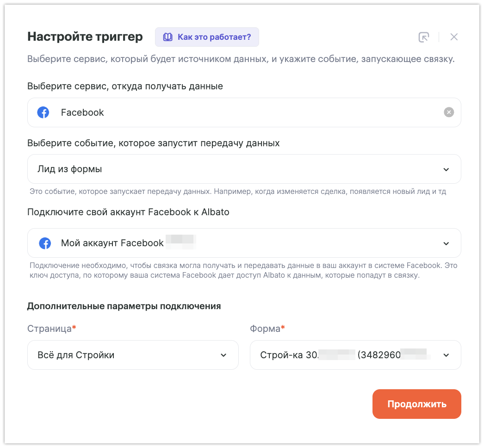
Task: Click the Facebook logo in the service field
Action: 43,112
